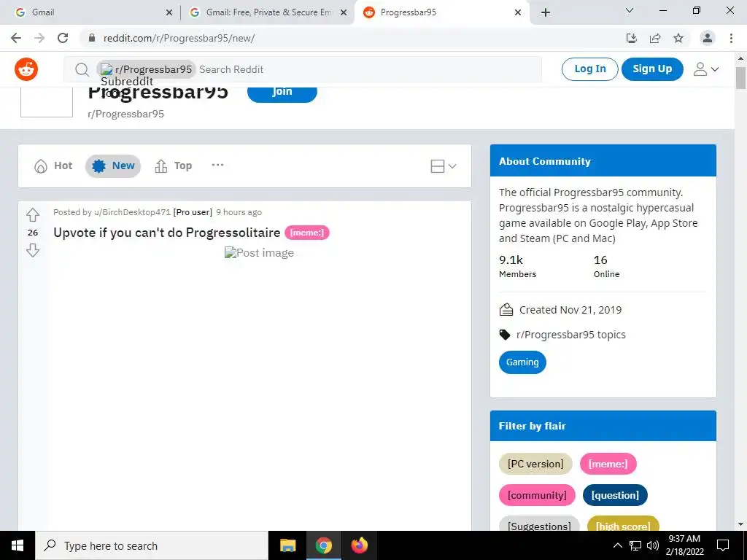This screenshot has width=747, height=560.
Task: Bookmark this page with the star icon
Action: pyautogui.click(x=678, y=38)
